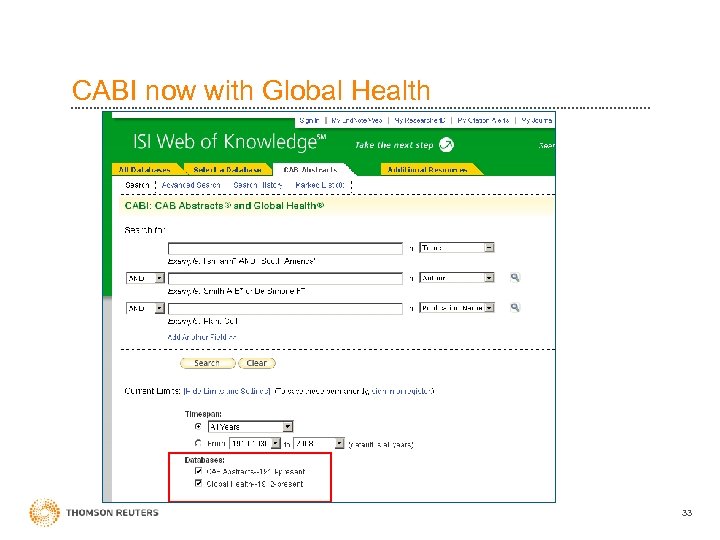
Task: Switch to the All Databases tab
Action: [x=146, y=169]
